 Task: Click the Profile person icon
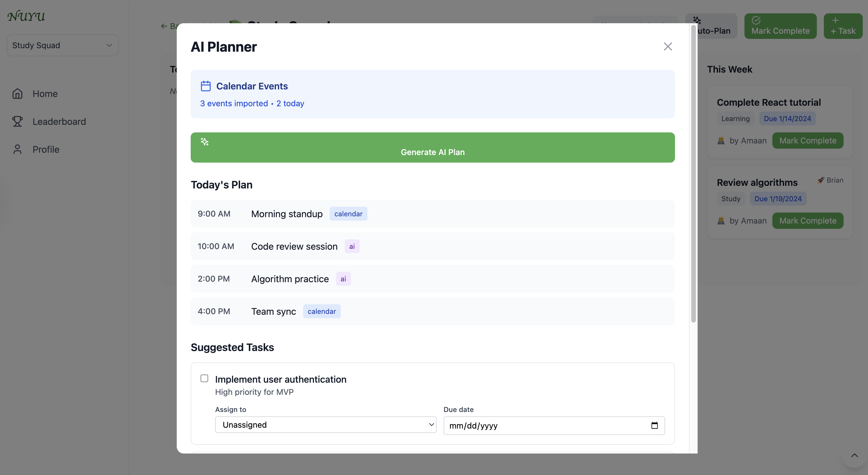pyautogui.click(x=17, y=150)
